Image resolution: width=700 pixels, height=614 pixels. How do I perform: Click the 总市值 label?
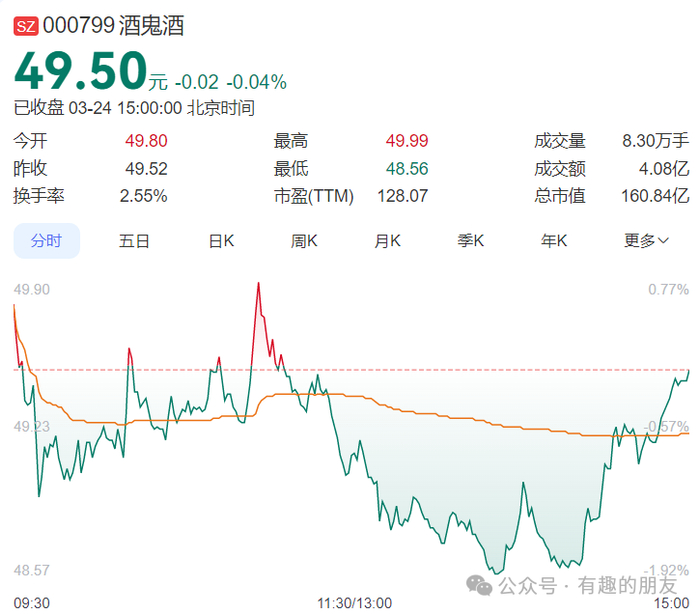(560, 196)
